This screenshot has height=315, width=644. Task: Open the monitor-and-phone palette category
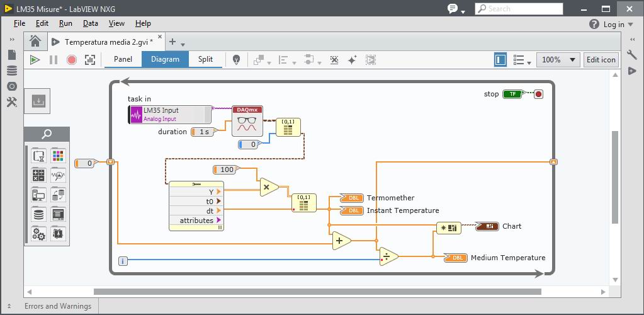coord(39,195)
